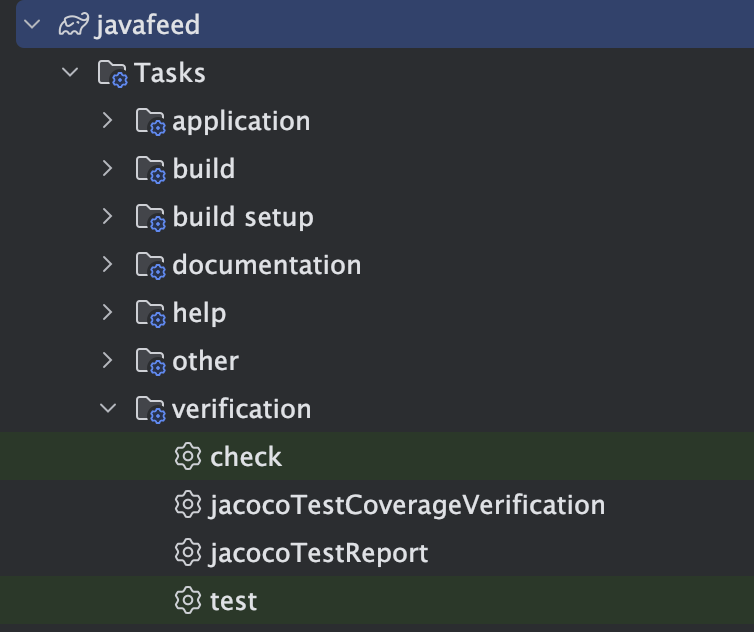This screenshot has height=632, width=754.
Task: Click the gear icon beside test task
Action: [187, 601]
